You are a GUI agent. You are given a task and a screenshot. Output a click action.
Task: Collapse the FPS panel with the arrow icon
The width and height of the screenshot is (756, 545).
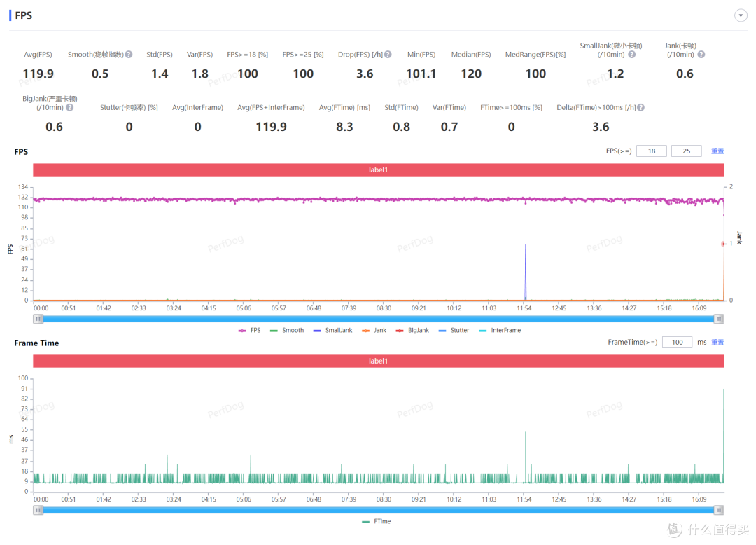tap(741, 15)
